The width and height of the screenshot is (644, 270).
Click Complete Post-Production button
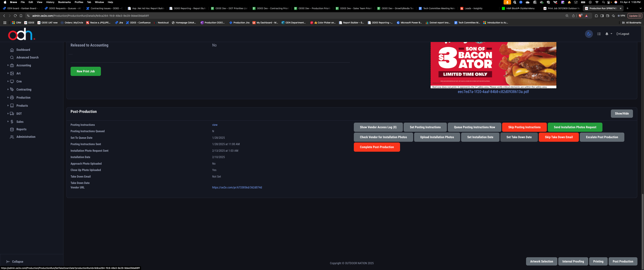tap(377, 147)
